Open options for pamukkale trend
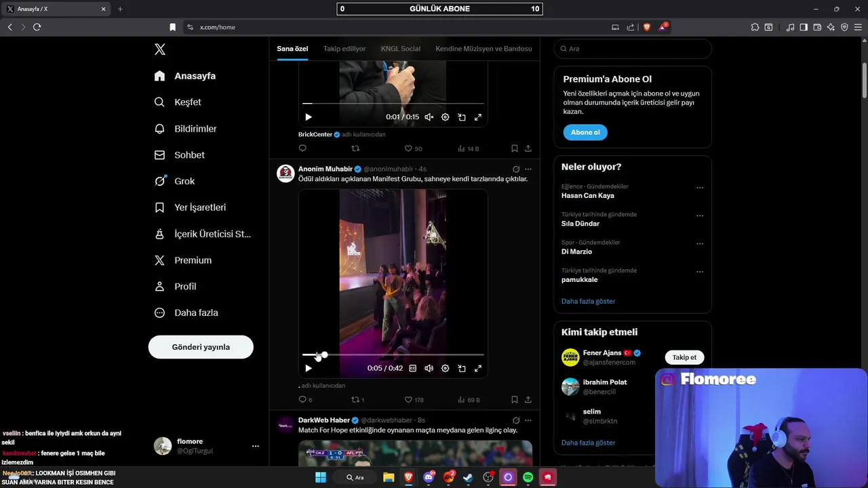Image resolution: width=868 pixels, height=488 pixels. pos(700,272)
